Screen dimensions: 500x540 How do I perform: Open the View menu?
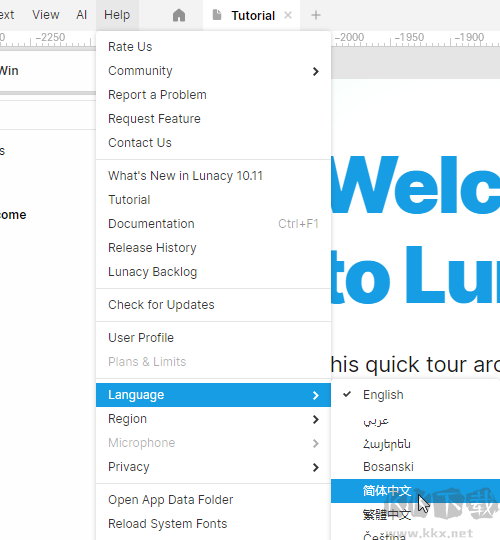tap(46, 15)
